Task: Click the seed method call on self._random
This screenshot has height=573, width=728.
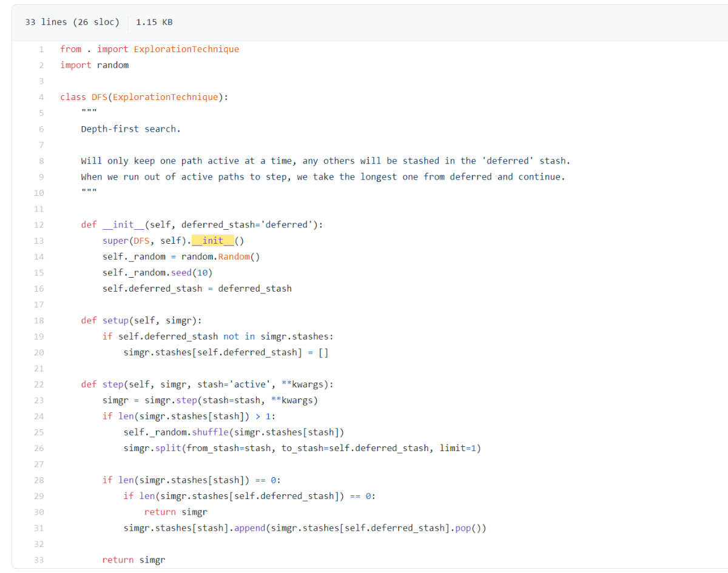Action: [x=181, y=273]
